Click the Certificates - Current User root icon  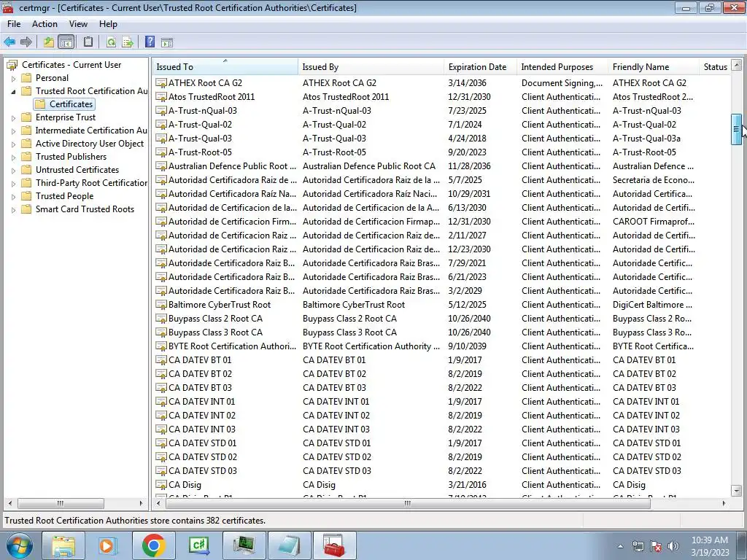pyautogui.click(x=12, y=65)
